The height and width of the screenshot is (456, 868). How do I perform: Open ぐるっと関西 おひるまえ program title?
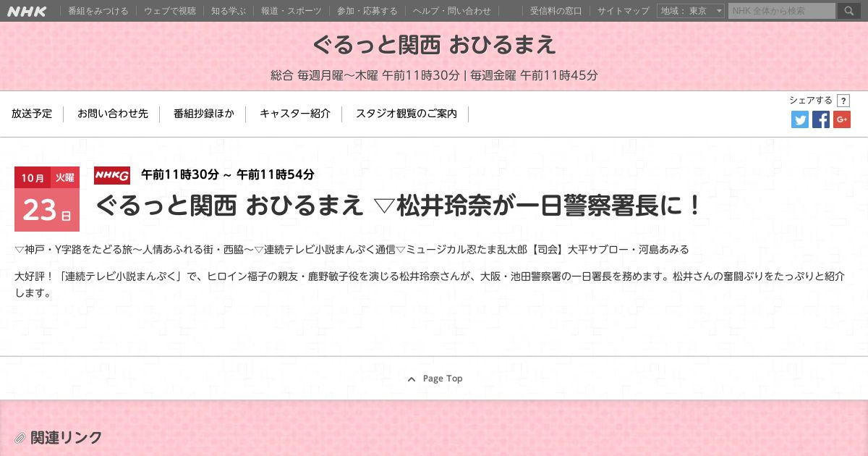coord(434,45)
